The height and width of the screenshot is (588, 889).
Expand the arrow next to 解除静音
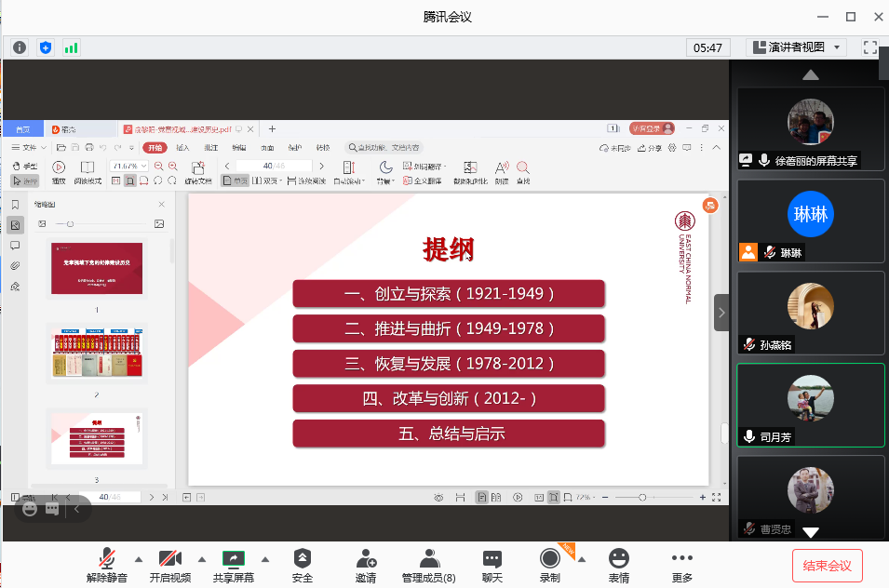[x=139, y=559]
